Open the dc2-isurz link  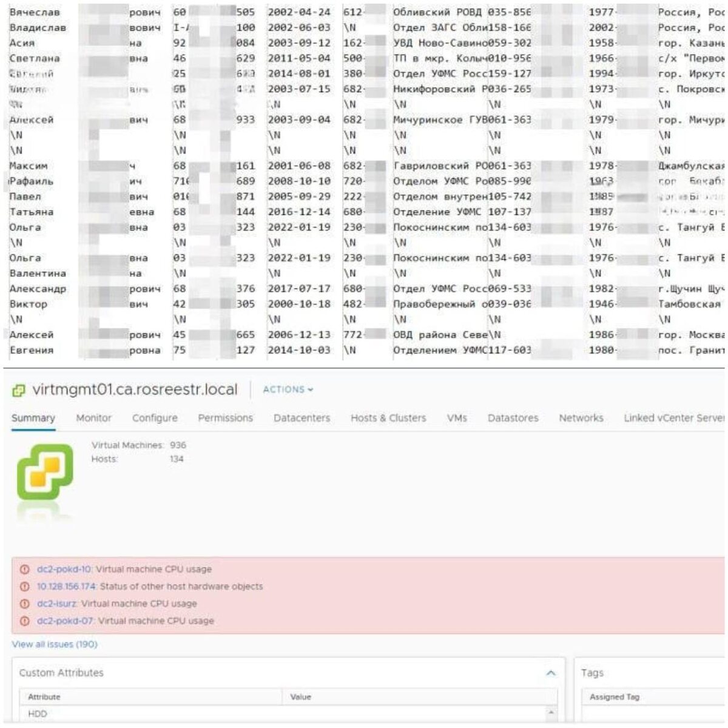pos(57,604)
